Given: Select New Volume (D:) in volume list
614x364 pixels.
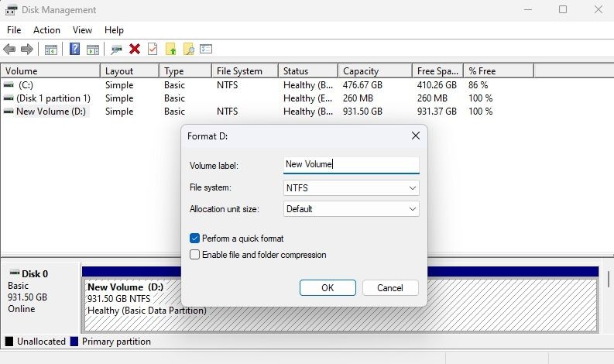Looking at the screenshot, I should click(x=51, y=112).
